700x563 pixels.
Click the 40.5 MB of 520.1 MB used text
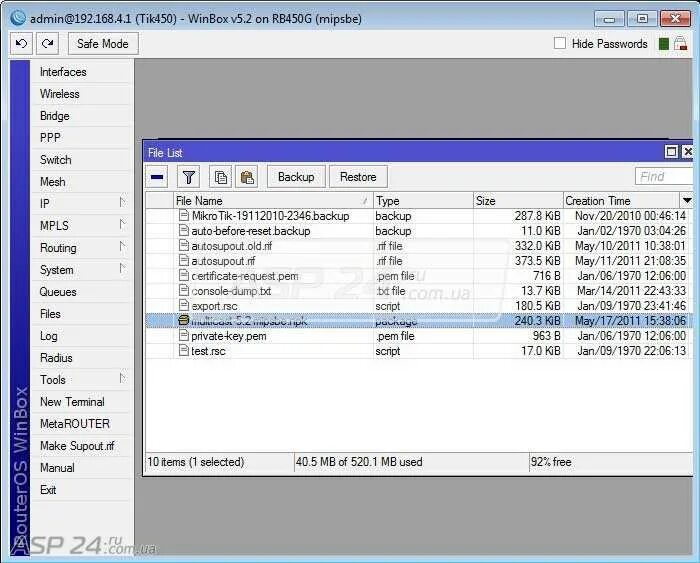(x=359, y=462)
